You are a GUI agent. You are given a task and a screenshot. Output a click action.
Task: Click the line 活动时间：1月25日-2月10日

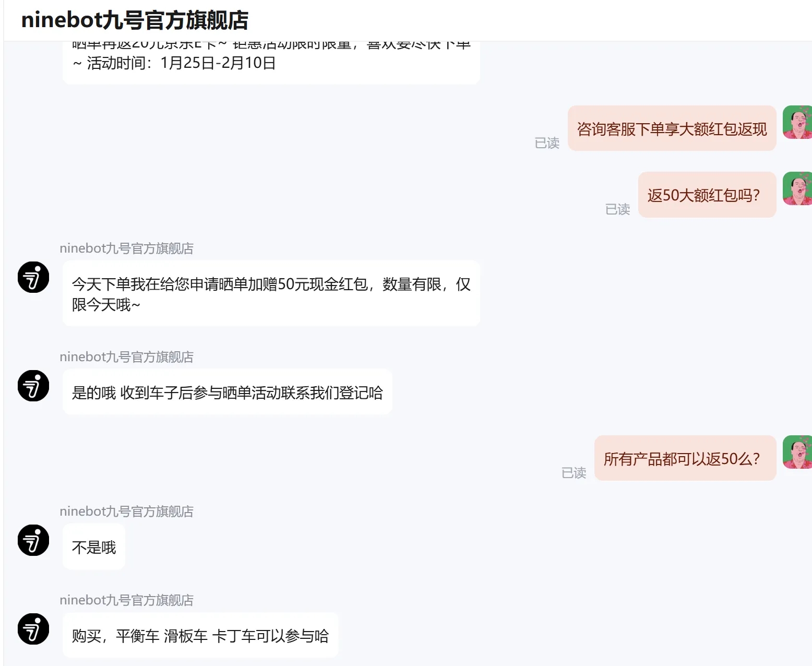tap(181, 63)
